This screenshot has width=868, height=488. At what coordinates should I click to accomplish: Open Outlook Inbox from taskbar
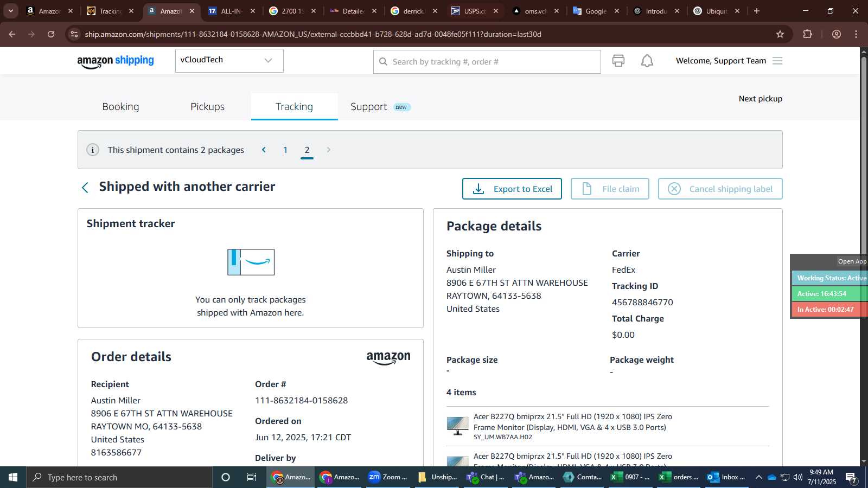(x=727, y=477)
